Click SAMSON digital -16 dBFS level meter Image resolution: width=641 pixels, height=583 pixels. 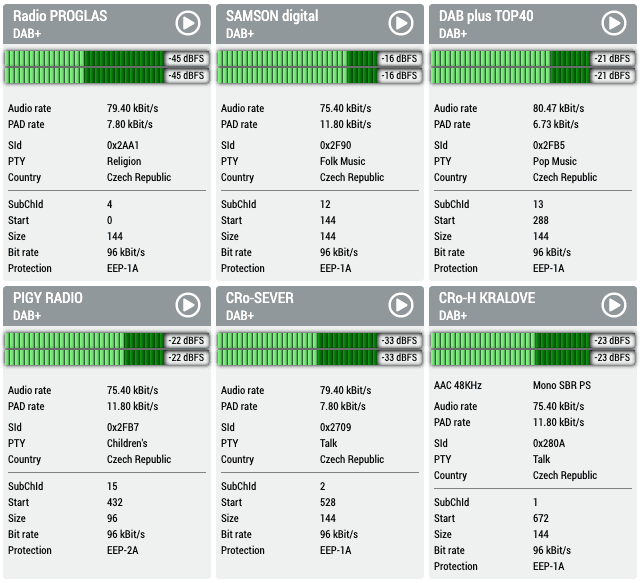[320, 58]
